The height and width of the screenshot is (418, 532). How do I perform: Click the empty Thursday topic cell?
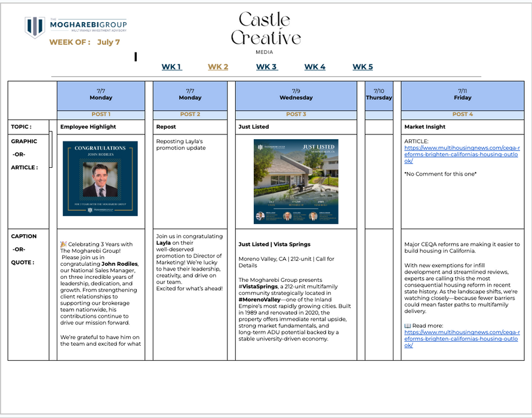(379, 127)
